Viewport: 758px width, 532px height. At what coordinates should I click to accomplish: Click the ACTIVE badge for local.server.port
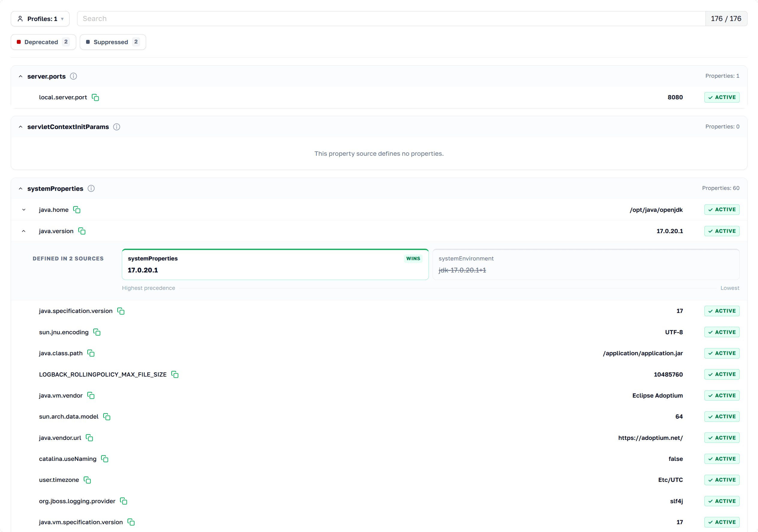tap(722, 98)
